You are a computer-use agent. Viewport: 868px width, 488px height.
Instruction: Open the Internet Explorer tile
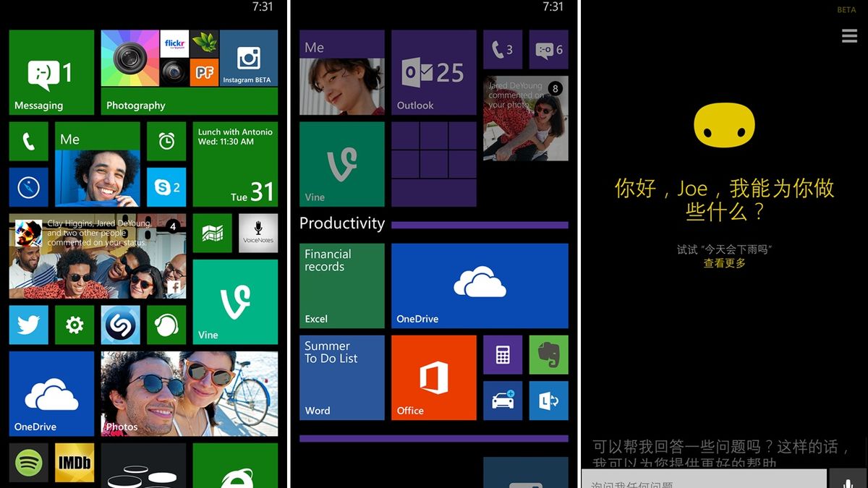click(235, 466)
